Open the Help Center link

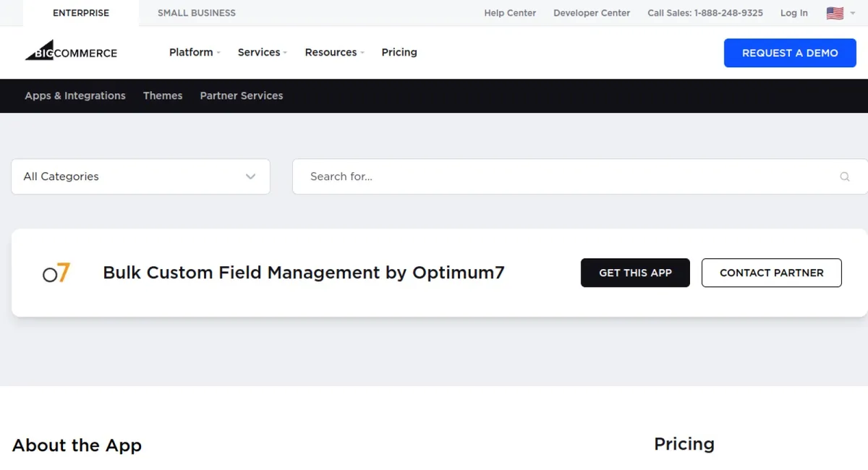(510, 12)
